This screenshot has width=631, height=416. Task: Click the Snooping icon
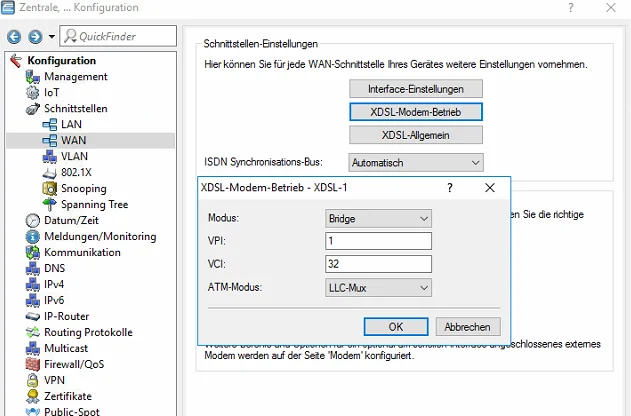(x=49, y=188)
